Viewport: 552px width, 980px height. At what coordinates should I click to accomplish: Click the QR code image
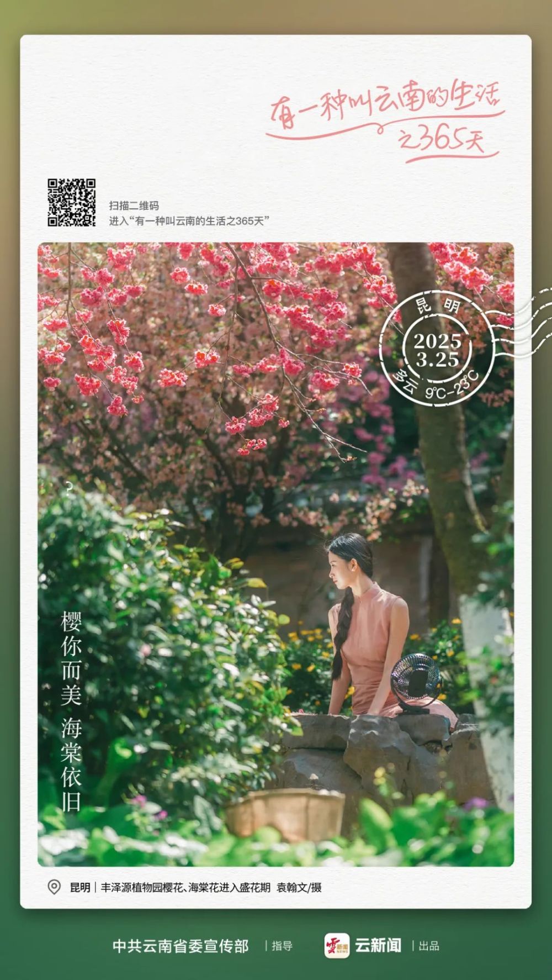(x=71, y=202)
